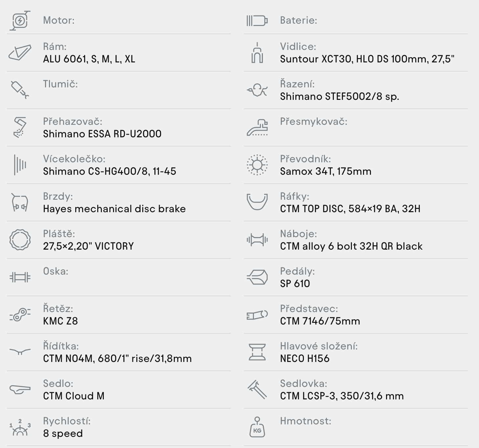Image resolution: width=479 pixels, height=448 pixels.
Task: Click the rear derailleur icon beside Přehazovač
Action: 20,127
